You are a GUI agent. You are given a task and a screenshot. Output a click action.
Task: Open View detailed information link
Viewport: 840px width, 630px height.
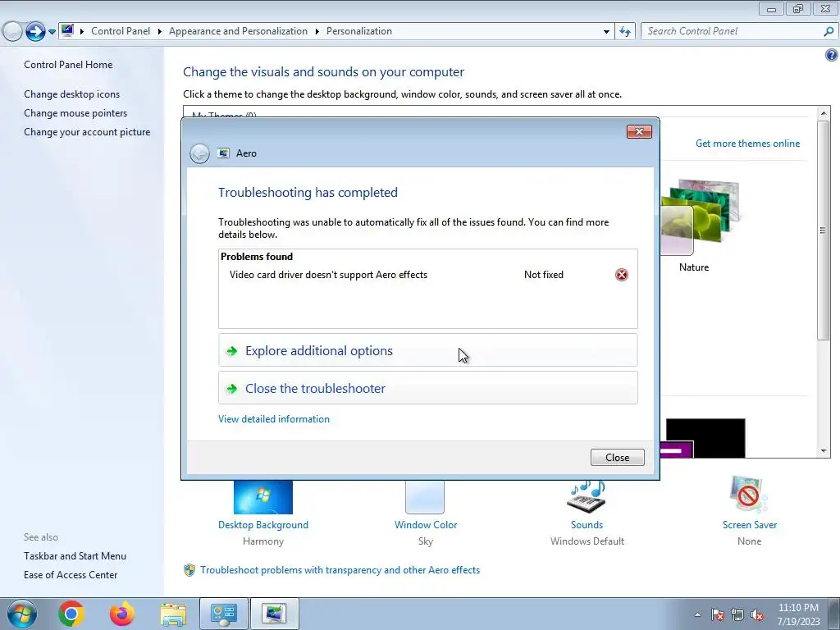click(274, 419)
